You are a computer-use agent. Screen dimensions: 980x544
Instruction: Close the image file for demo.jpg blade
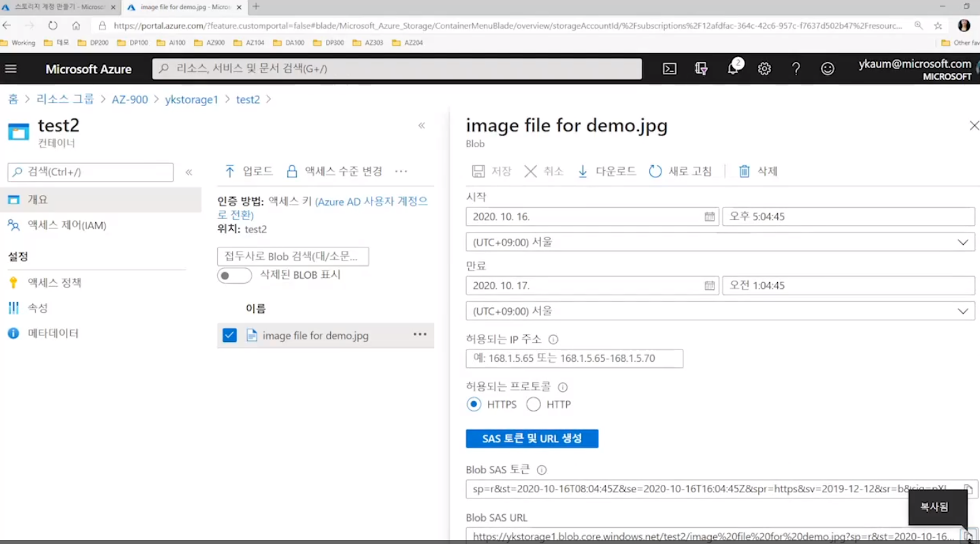[974, 126]
